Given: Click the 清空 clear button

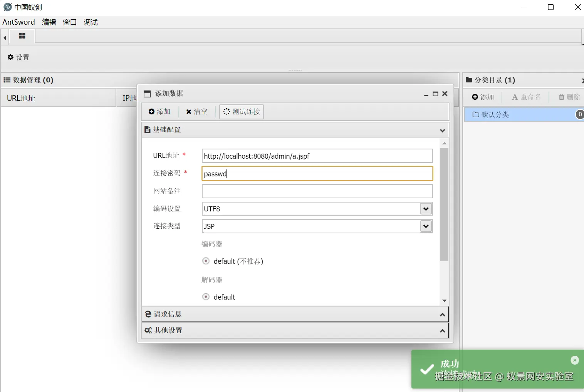Looking at the screenshot, I should click(197, 112).
